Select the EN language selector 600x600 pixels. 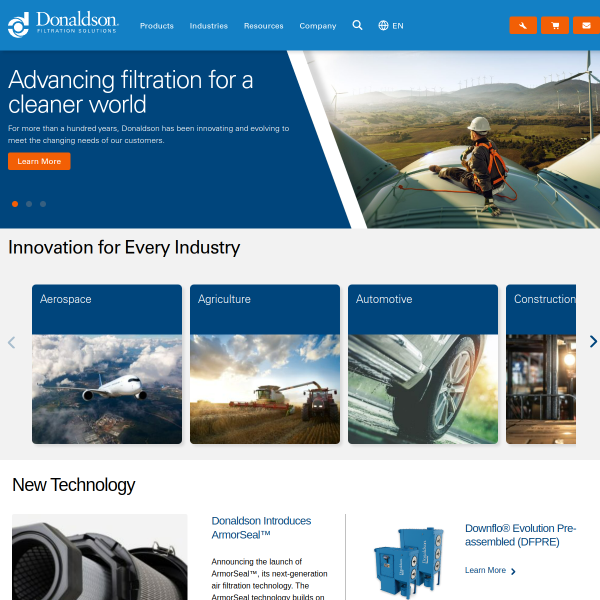coord(398,26)
